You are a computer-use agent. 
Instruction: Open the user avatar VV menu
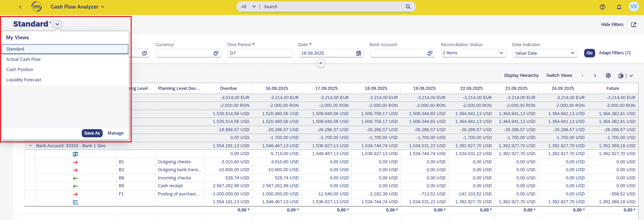click(x=633, y=7)
